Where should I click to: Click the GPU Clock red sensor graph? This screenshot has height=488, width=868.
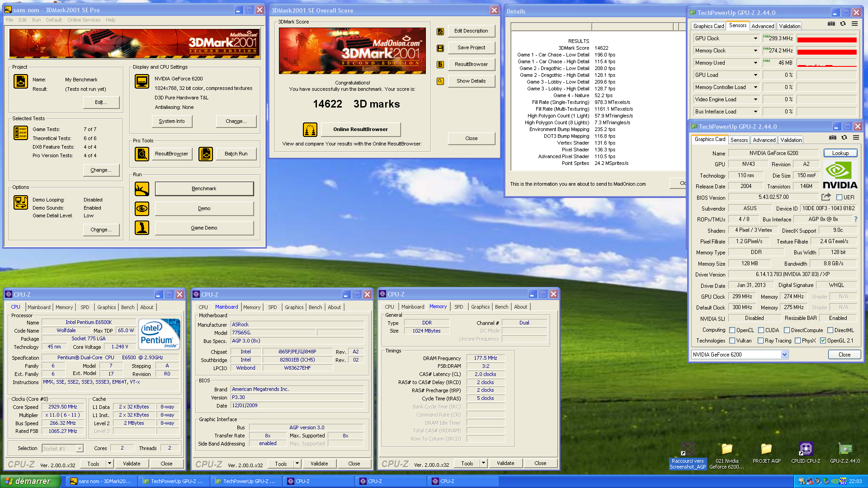point(827,38)
